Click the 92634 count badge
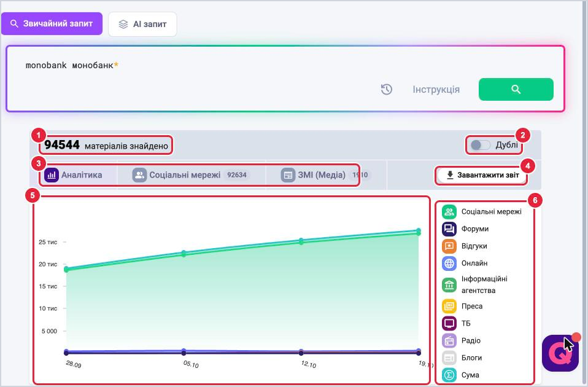The height and width of the screenshot is (387, 588). [237, 175]
